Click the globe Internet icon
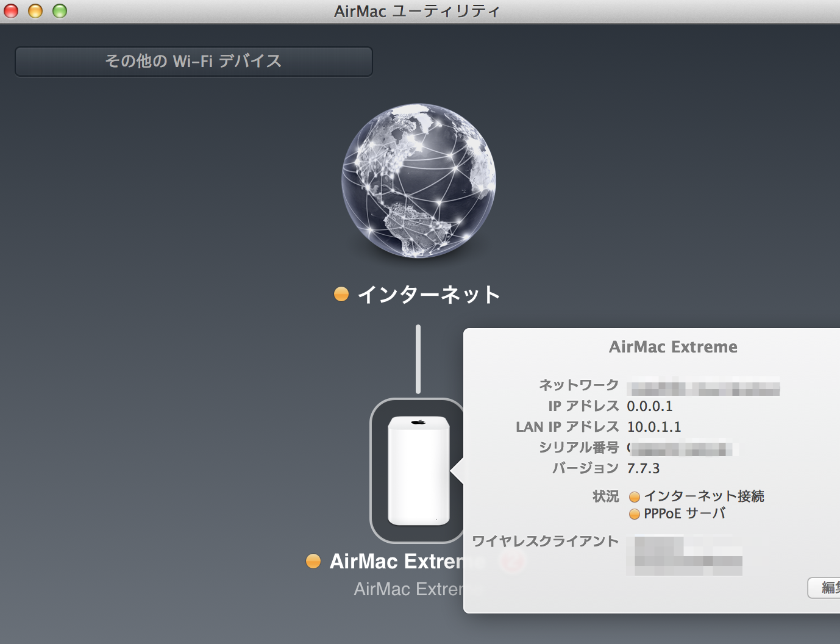 pyautogui.click(x=418, y=181)
